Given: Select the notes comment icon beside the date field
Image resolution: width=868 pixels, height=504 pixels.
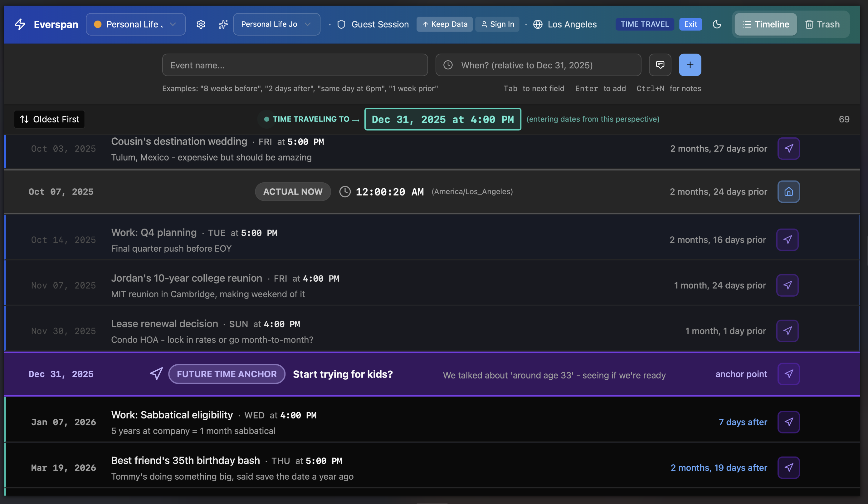Looking at the screenshot, I should click(660, 65).
